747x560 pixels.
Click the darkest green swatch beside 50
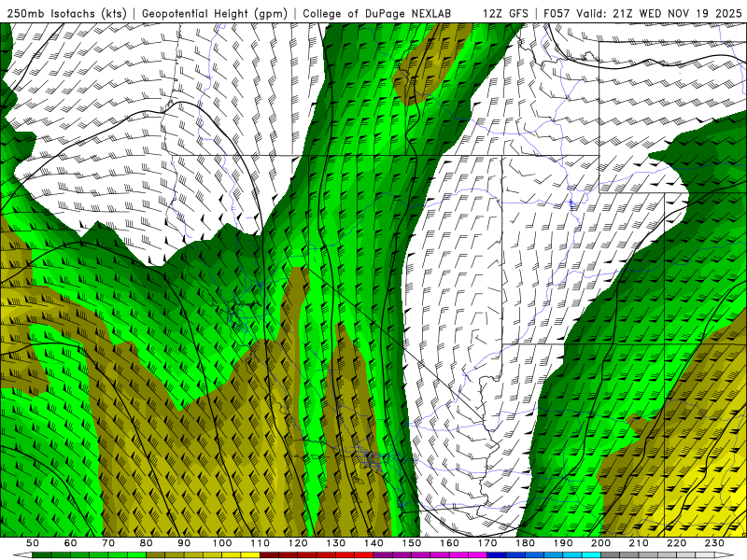pyautogui.click(x=41, y=555)
